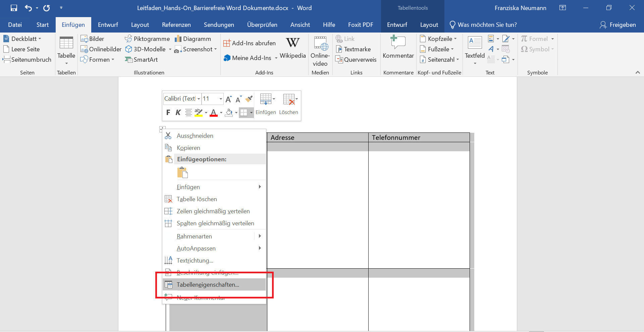Collapse the ribbon with the arrow
Screen dimensions: 644x332
tap(638, 72)
